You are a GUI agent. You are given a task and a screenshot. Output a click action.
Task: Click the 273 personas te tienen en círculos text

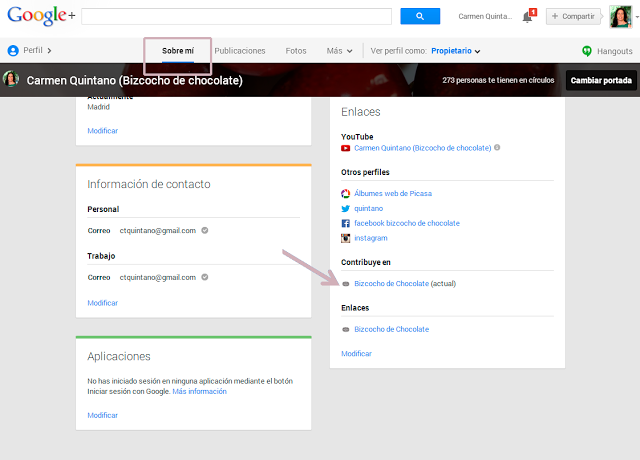tap(498, 80)
